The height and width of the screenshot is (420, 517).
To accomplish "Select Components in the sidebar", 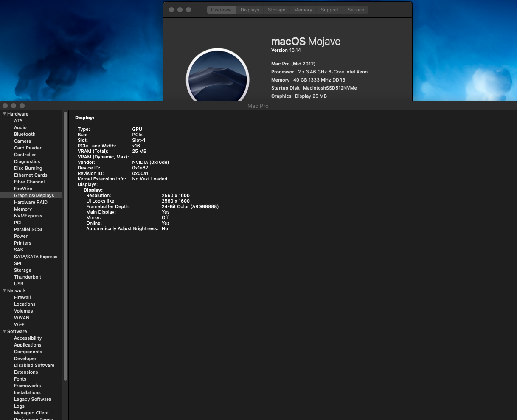I will [28, 352].
